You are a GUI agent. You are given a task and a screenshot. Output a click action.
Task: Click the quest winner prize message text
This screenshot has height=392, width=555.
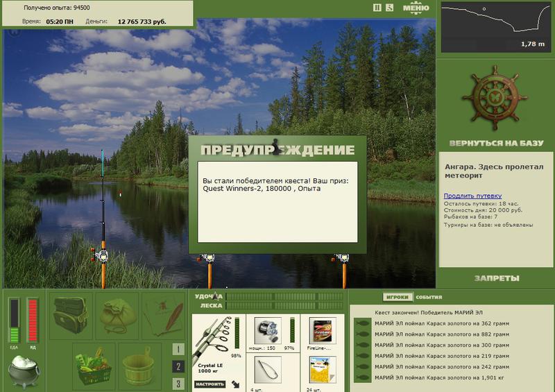coord(275,185)
